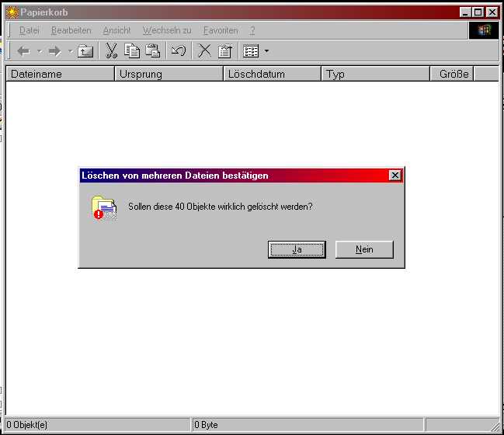
Task: Sort by Ursprung column header
Action: tap(169, 74)
